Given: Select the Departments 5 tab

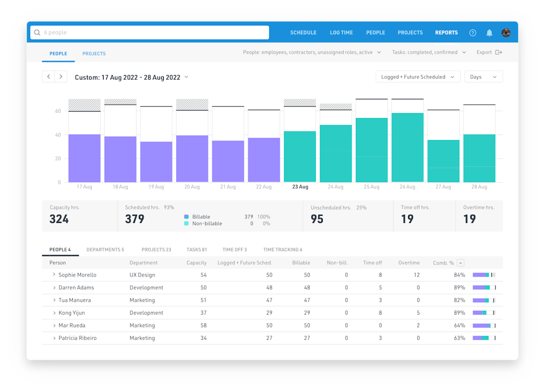Looking at the screenshot, I should pyautogui.click(x=105, y=250).
